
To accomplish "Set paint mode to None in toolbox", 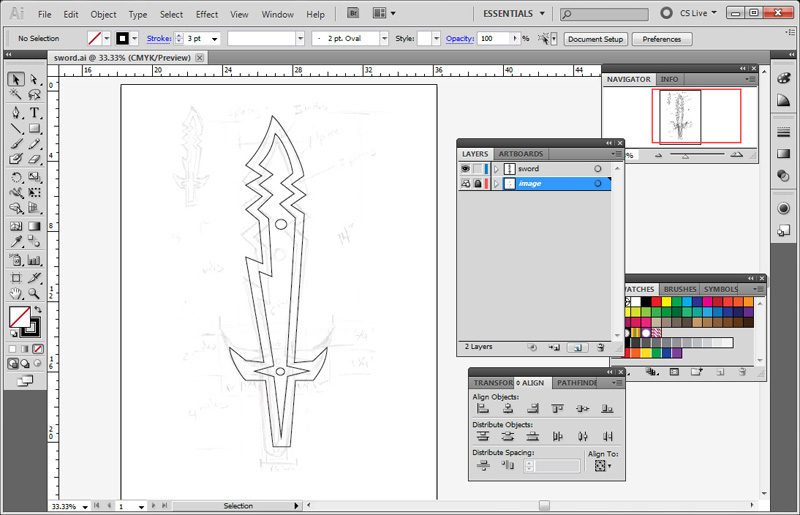I will (38, 349).
